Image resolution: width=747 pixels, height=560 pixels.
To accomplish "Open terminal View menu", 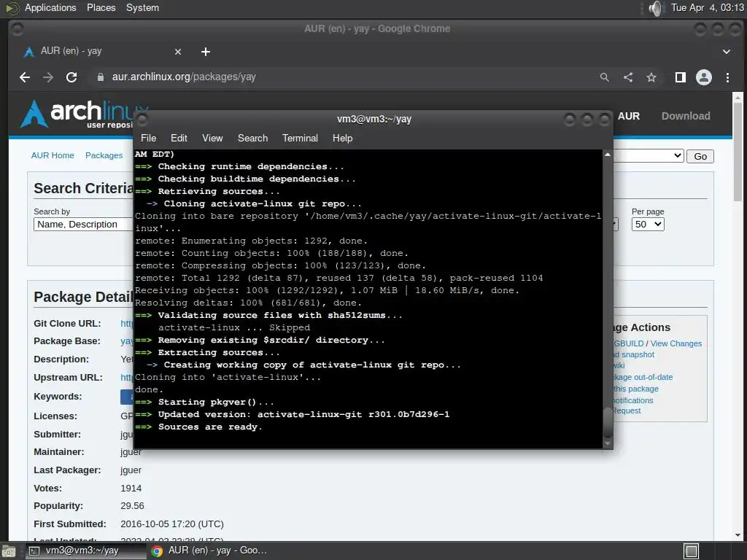I will pyautogui.click(x=212, y=138).
